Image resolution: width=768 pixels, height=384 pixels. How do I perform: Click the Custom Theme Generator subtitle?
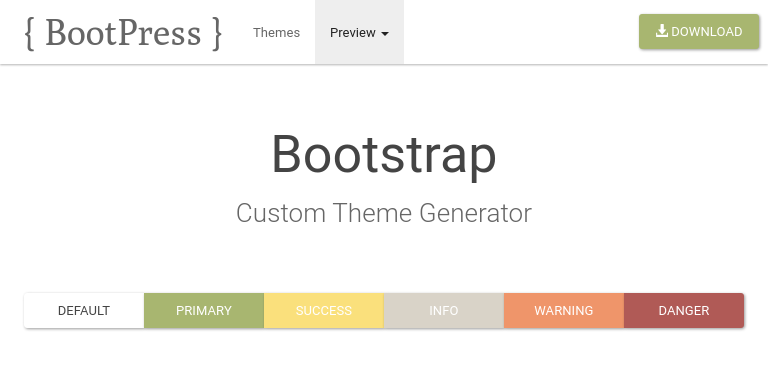[384, 214]
